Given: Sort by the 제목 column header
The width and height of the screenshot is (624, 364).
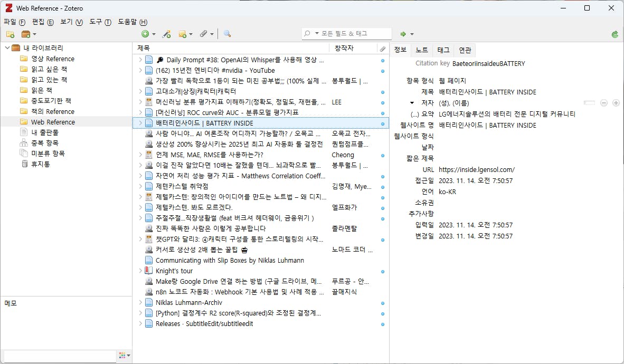Looking at the screenshot, I should pyautogui.click(x=231, y=48).
